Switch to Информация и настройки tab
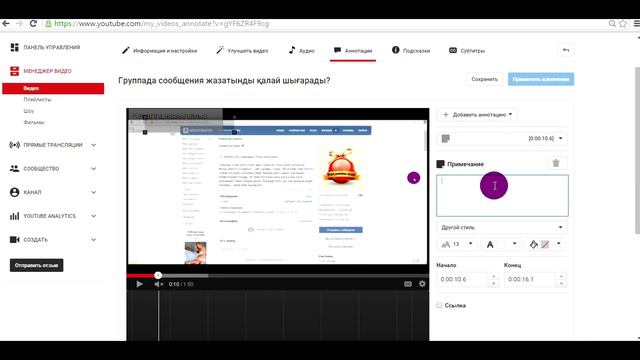This screenshot has height=360, width=640. pos(160,51)
